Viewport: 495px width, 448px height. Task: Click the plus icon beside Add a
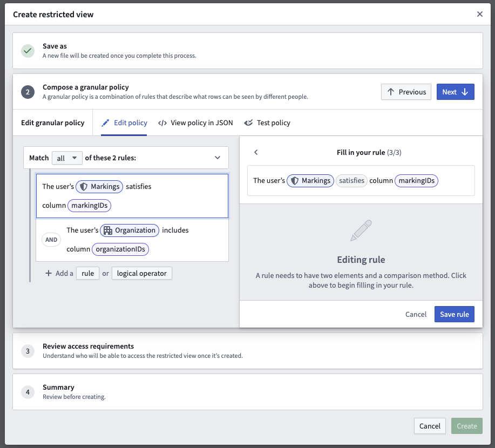[49, 274]
